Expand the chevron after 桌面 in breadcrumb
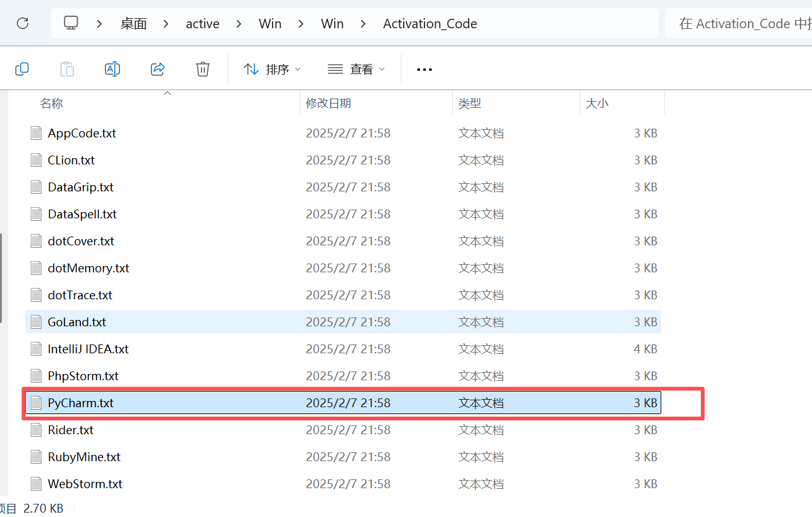Image resolution: width=812 pixels, height=517 pixels. click(166, 24)
